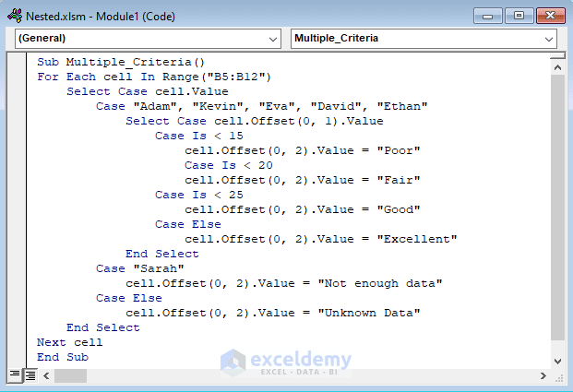Click the left margin indicator bar
Viewport: 573px width, 392px height.
(x=17, y=210)
